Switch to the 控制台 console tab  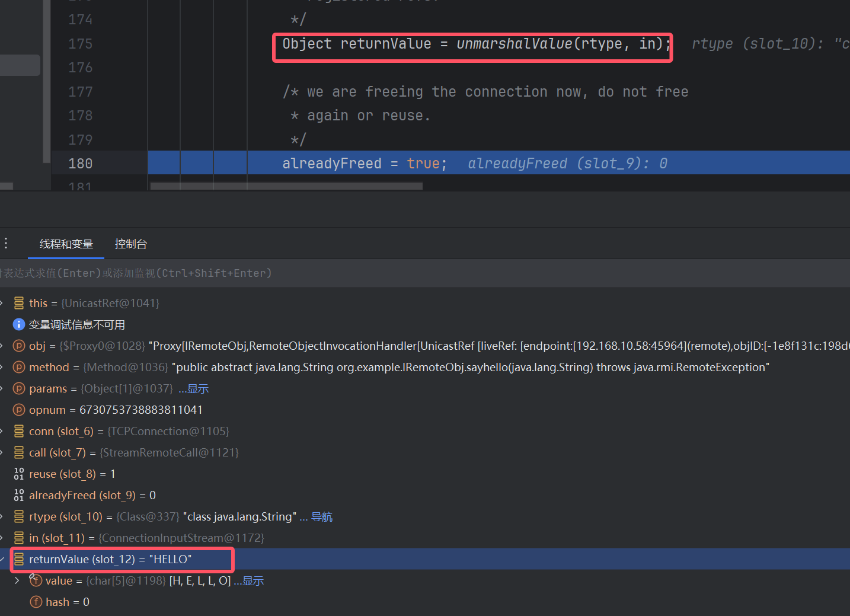point(130,244)
